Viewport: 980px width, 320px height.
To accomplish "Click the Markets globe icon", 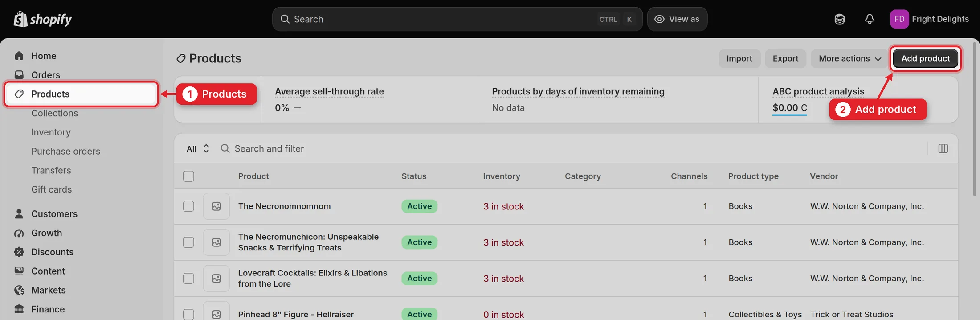I will tap(19, 290).
